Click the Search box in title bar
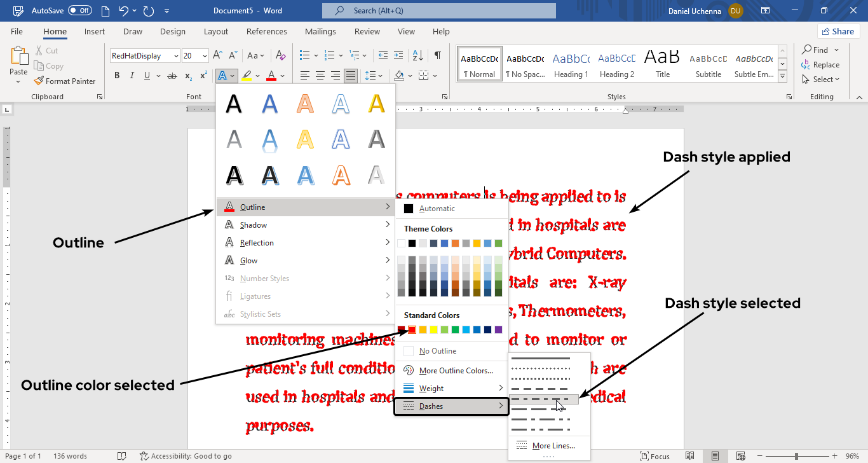 click(438, 11)
